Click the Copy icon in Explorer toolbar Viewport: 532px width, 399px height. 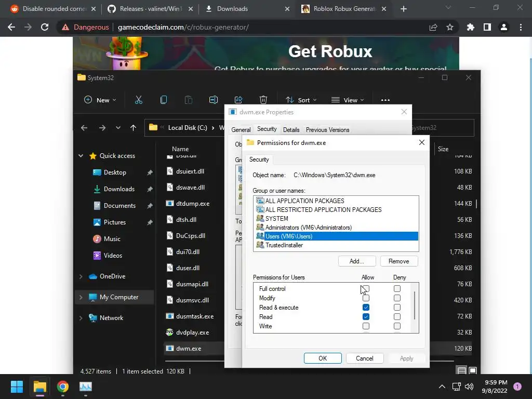click(x=164, y=100)
